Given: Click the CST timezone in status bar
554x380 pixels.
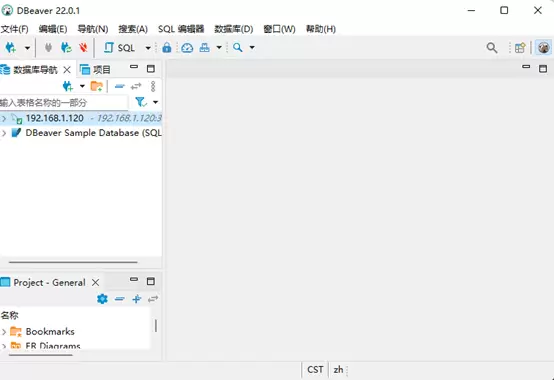Looking at the screenshot, I should pyautogui.click(x=315, y=369).
